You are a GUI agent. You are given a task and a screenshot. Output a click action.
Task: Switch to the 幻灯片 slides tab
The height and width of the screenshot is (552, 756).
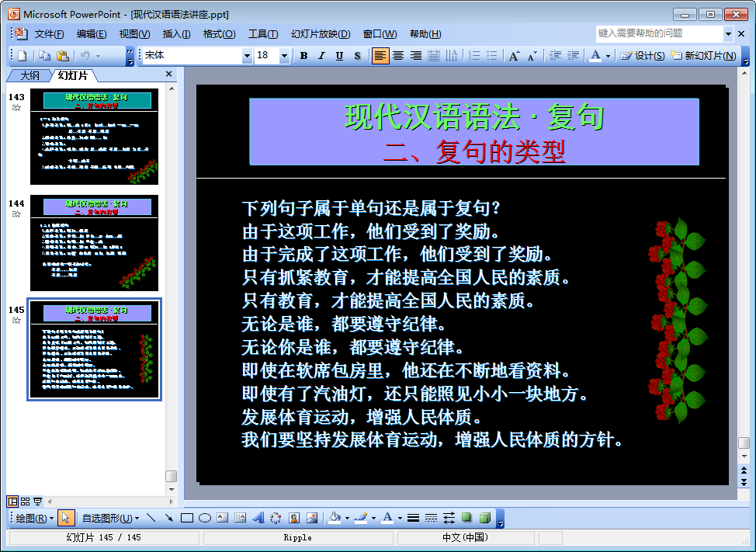pyautogui.click(x=73, y=75)
